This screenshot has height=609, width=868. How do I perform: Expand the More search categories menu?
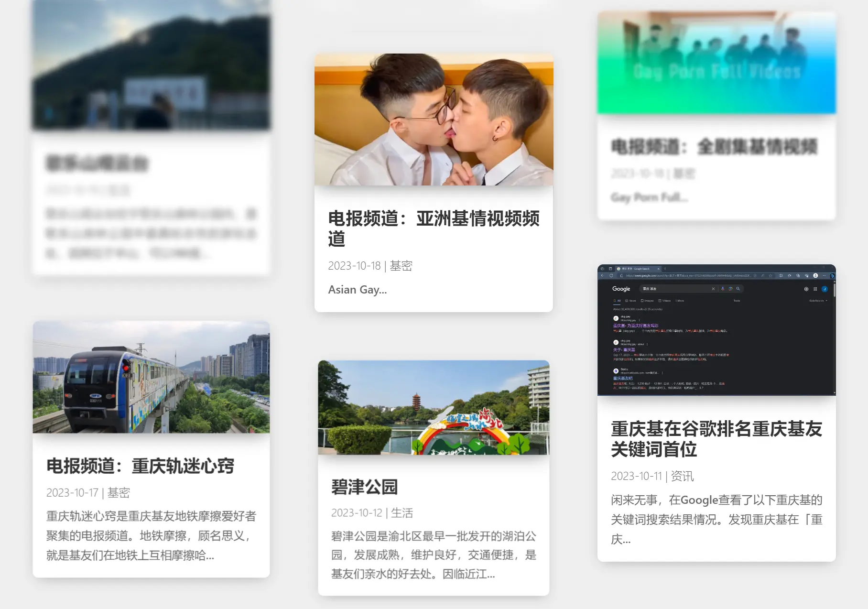(x=680, y=301)
